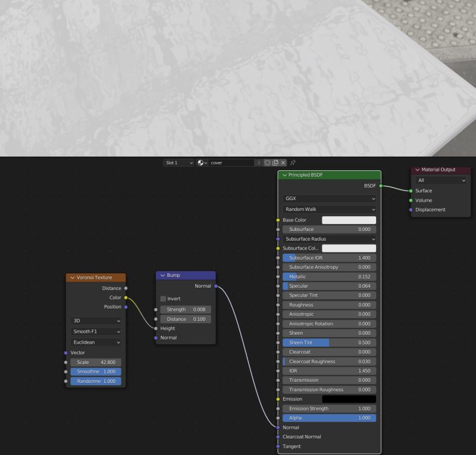This screenshot has height=455, width=476.
Task: Click the new material copy icon
Action: 275,162
